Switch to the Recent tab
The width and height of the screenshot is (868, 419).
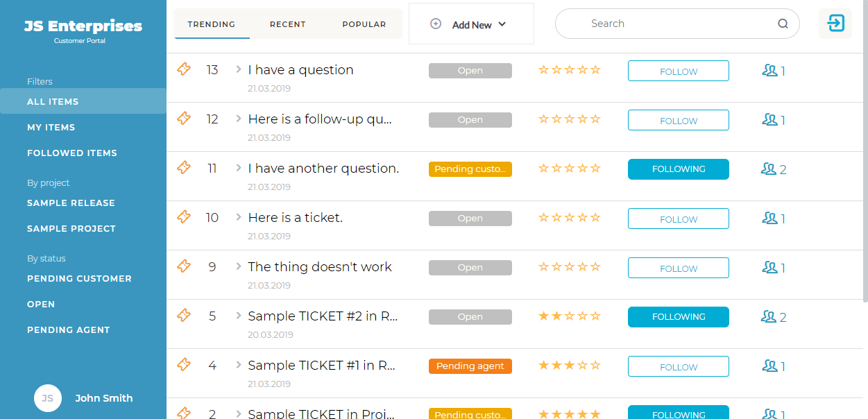288,24
